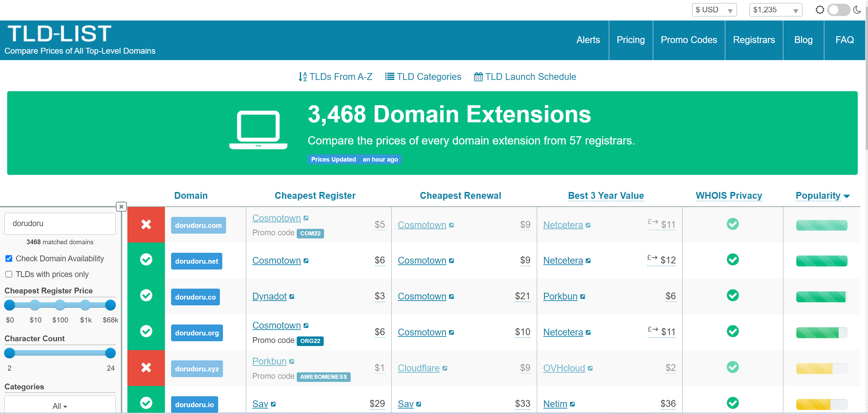This screenshot has width=868, height=414.
Task: Toggle the dark mode switch
Action: (838, 10)
